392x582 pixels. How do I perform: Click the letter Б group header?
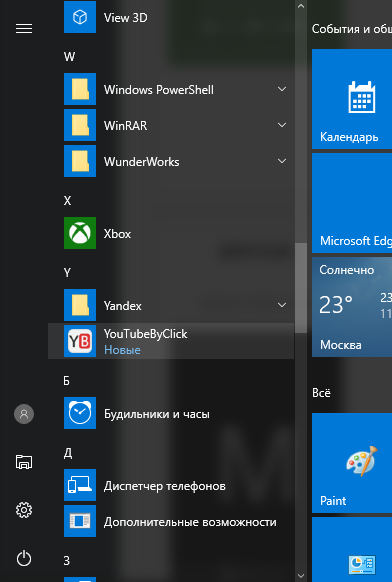click(66, 381)
